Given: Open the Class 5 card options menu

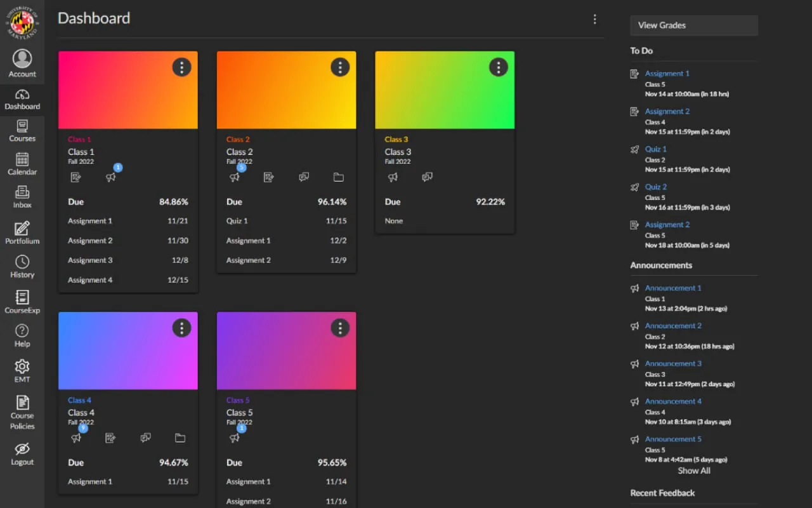Looking at the screenshot, I should click(340, 328).
